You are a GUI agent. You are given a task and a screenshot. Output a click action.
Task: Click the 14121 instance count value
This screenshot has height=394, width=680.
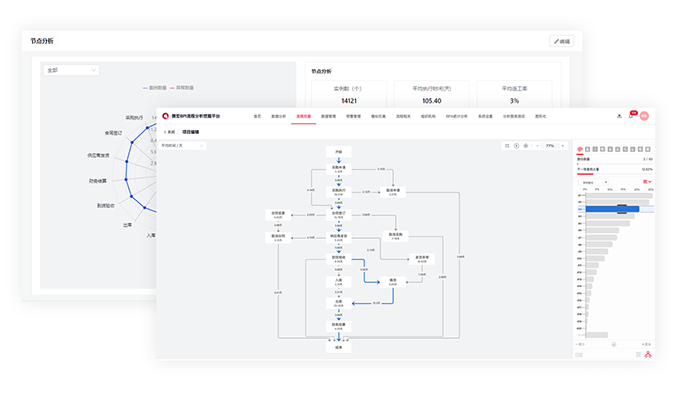pos(349,101)
